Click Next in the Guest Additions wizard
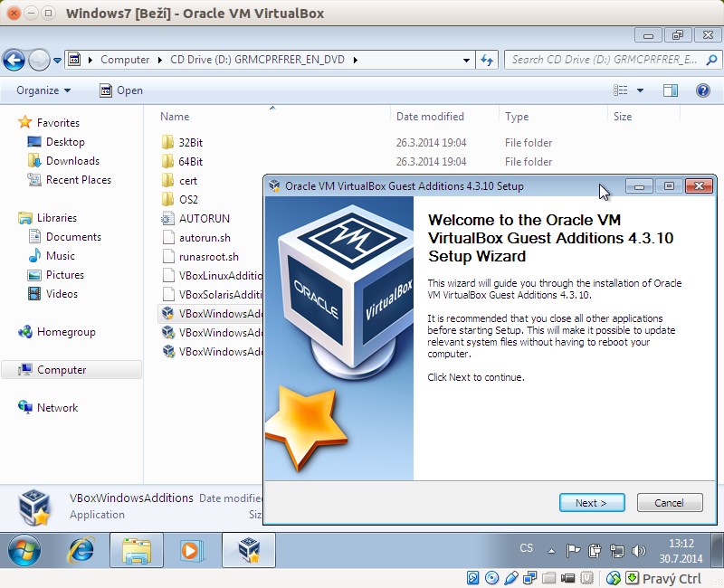This screenshot has height=588, width=724. pos(592,502)
